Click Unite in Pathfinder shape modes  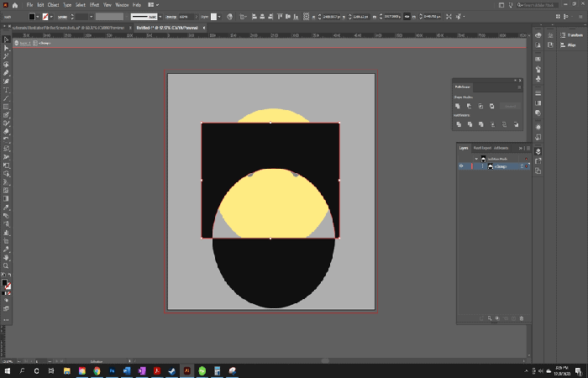(458, 106)
